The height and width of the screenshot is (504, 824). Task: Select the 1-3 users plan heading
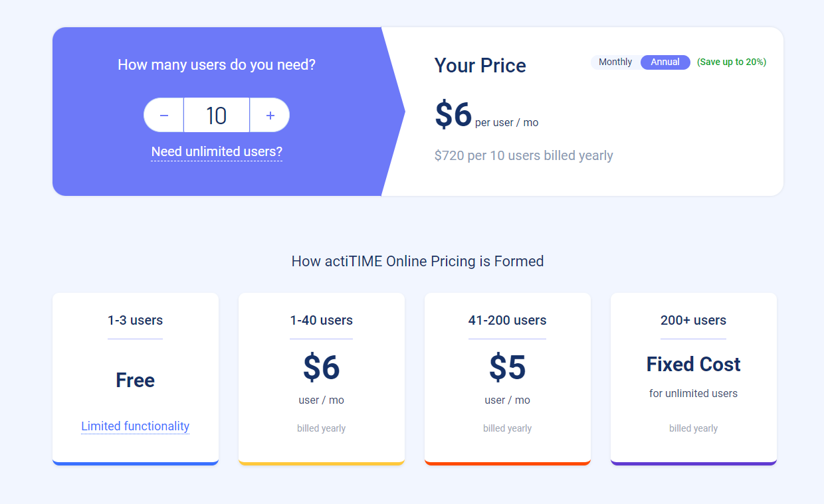tap(136, 320)
